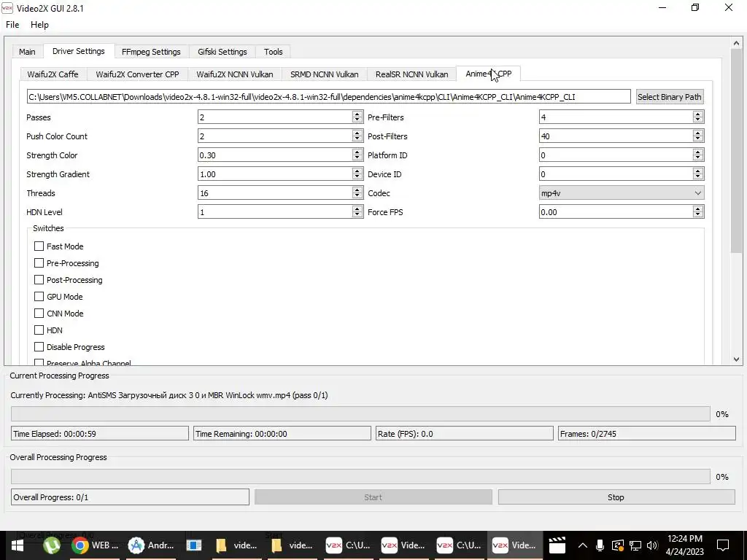Turn on CNN Mode
This screenshot has height=560, width=747.
39,314
